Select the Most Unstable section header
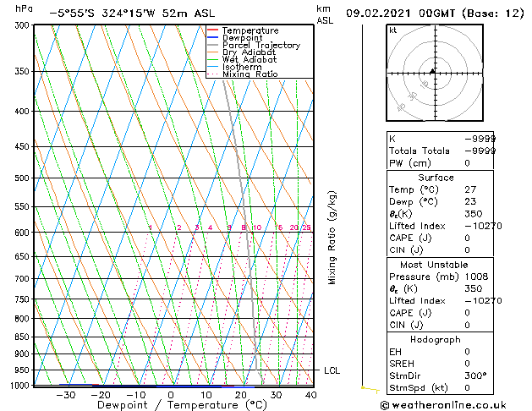The image size is (532, 411). click(x=436, y=266)
